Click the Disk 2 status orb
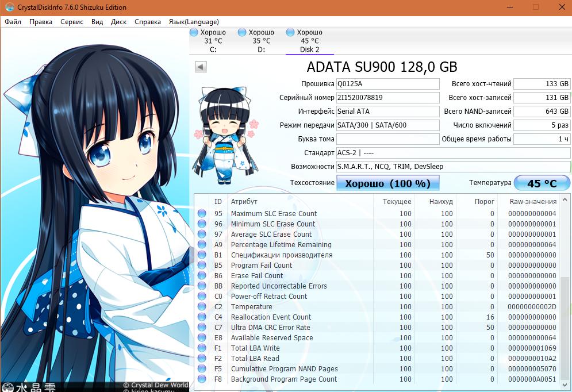Screen dimensions: 572x392 [290, 32]
